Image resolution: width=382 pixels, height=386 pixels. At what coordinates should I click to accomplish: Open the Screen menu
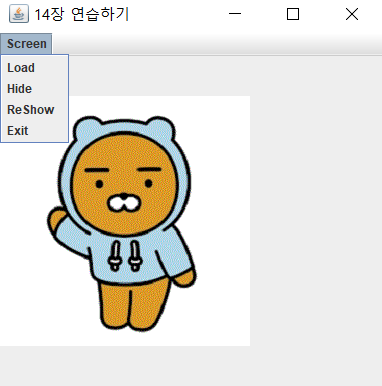click(26, 44)
